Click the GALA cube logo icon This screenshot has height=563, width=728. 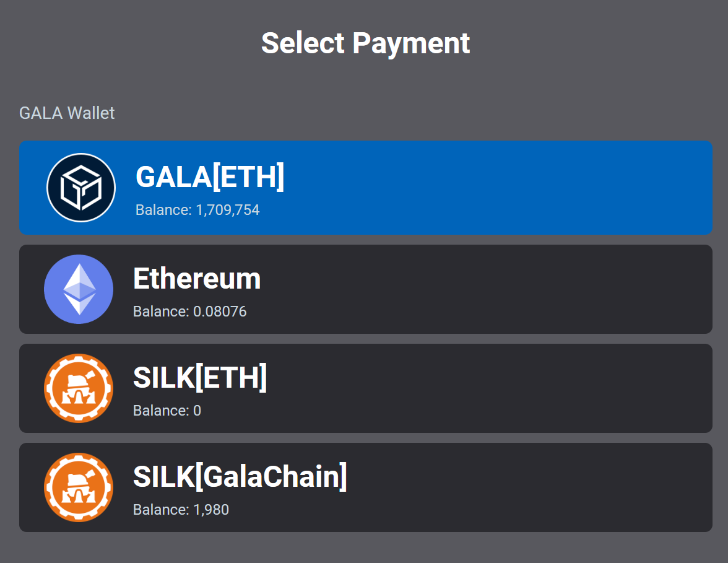(80, 188)
